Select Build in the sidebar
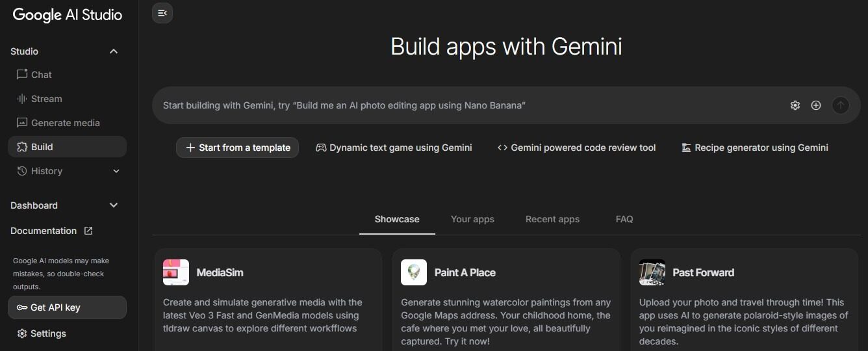This screenshot has width=868, height=351. 42,147
